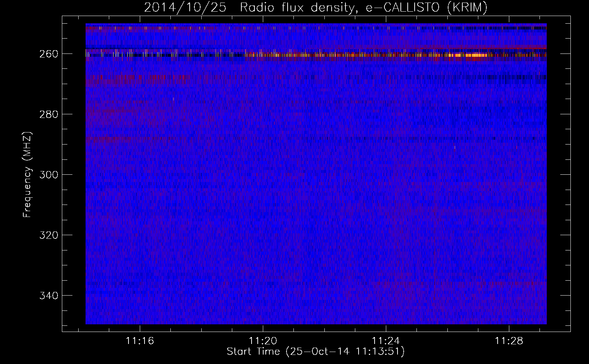The height and width of the screenshot is (364, 589).
Task: Click the 11:24 time tick label
Action: click(386, 341)
